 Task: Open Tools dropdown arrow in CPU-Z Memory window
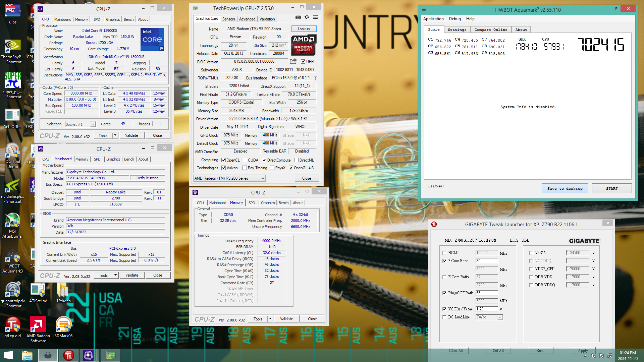270,319
